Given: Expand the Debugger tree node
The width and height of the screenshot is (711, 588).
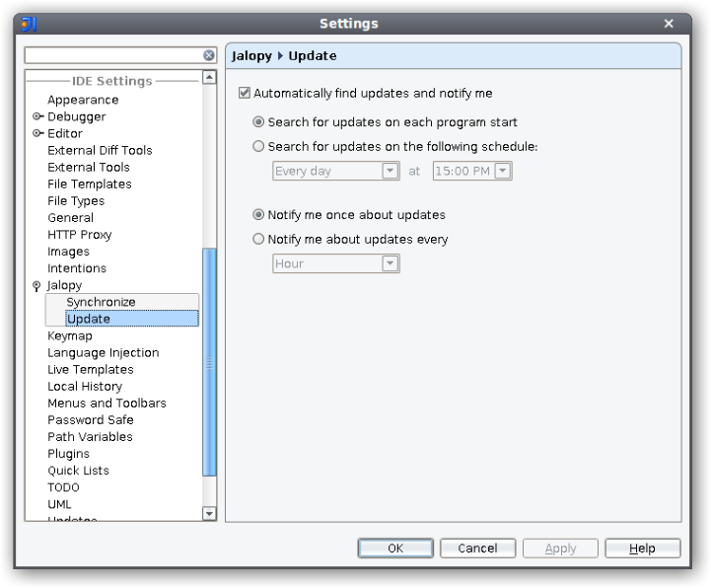Looking at the screenshot, I should coord(37,116).
